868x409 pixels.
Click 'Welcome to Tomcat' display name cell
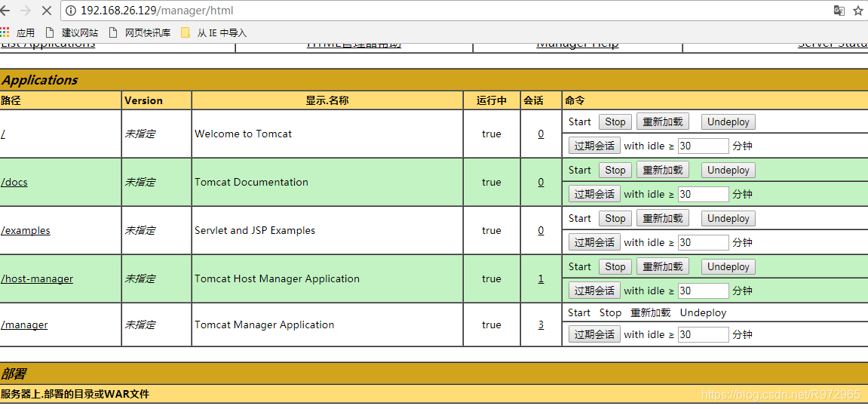tap(327, 134)
